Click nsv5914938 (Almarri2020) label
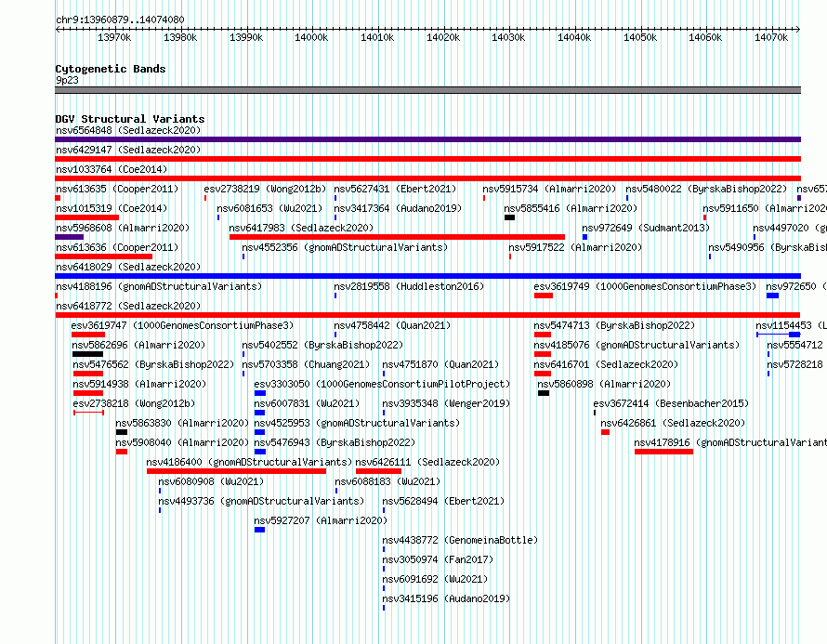This screenshot has height=644, width=827. tap(139, 384)
